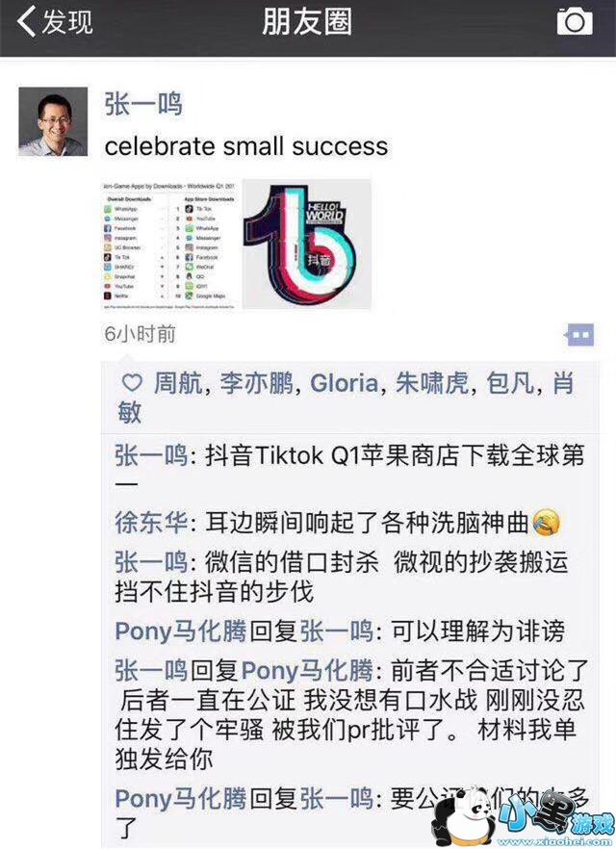The image size is (616, 850).
Task: View the TikTok 抖音 logo image
Action: (306, 245)
